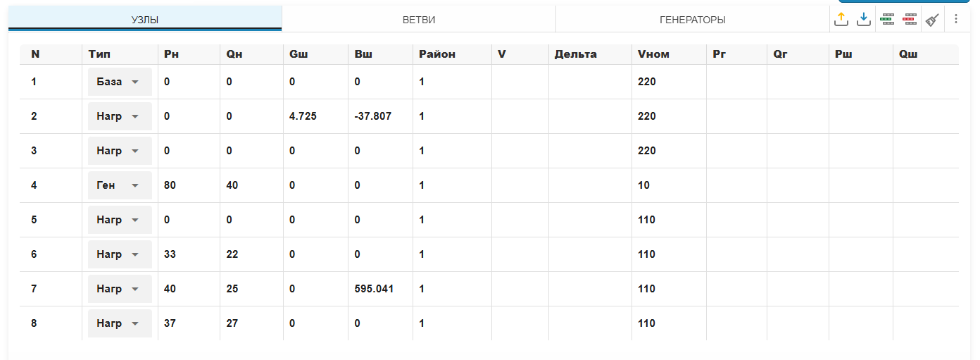This screenshot has width=980, height=360.
Task: Open the three-dot more options menu
Action: point(956,19)
